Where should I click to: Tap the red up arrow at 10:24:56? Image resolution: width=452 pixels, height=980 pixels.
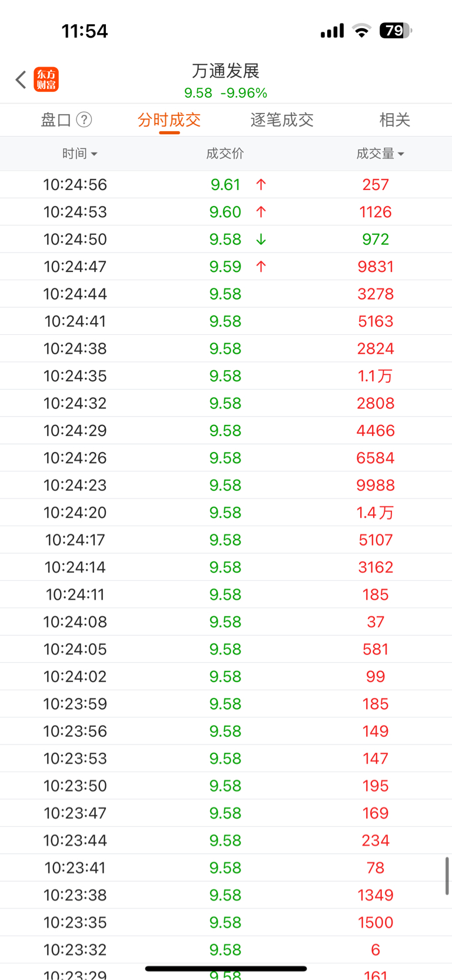(x=261, y=185)
